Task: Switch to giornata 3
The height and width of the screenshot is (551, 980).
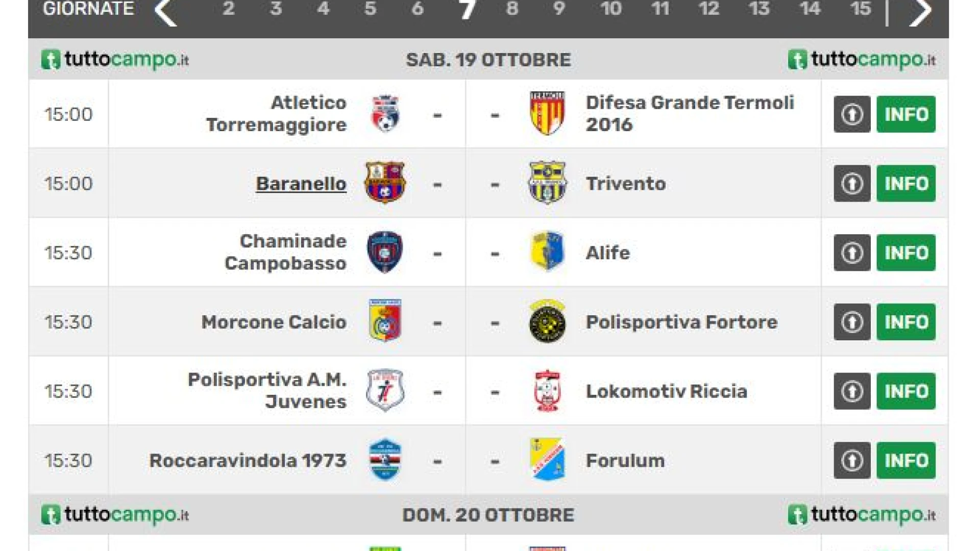Action: (x=276, y=9)
